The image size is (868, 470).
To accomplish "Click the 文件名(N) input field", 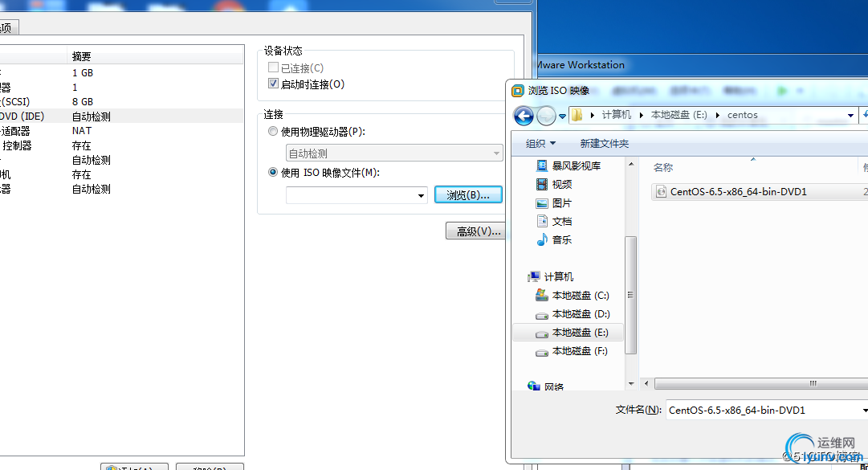I will tap(767, 411).
